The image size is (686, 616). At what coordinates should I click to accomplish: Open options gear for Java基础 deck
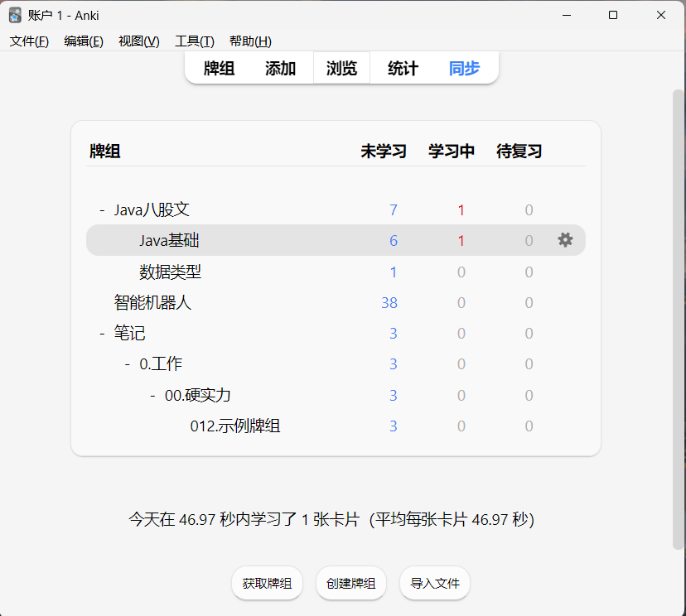click(565, 240)
